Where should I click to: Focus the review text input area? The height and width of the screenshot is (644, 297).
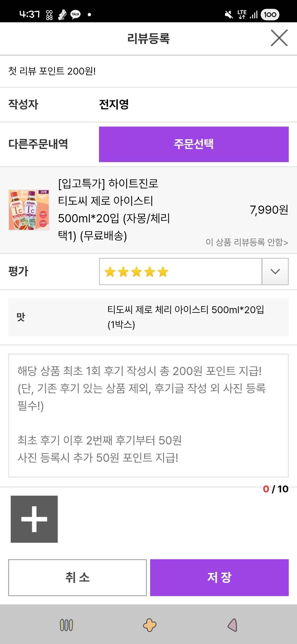[x=148, y=416]
